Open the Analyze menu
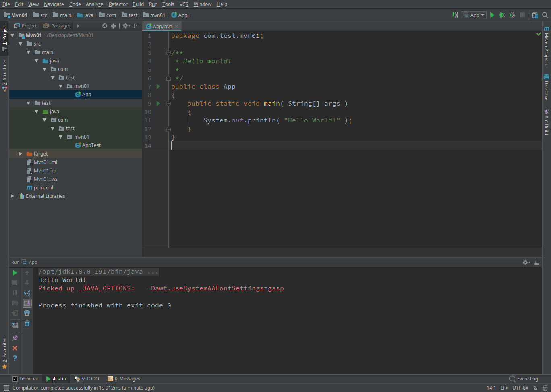Viewport: 551px width, 392px height. click(x=94, y=4)
